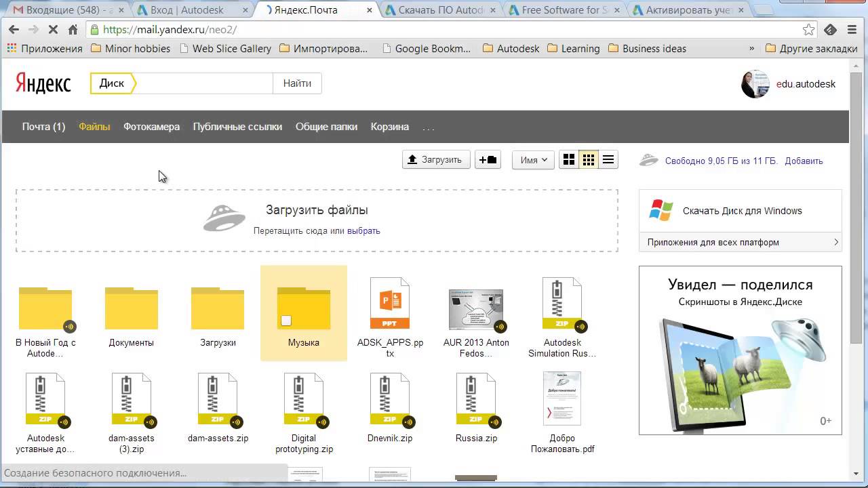This screenshot has height=488, width=868.
Task: Create new folder with plus-folder button
Action: [488, 160]
